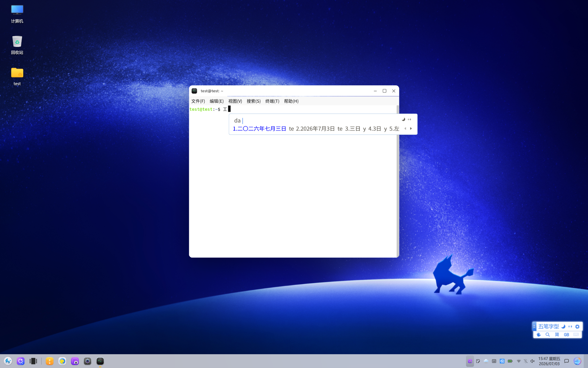This screenshot has width=588, height=368.
Task: Choose candidate 3 三日
Action: pos(353,129)
